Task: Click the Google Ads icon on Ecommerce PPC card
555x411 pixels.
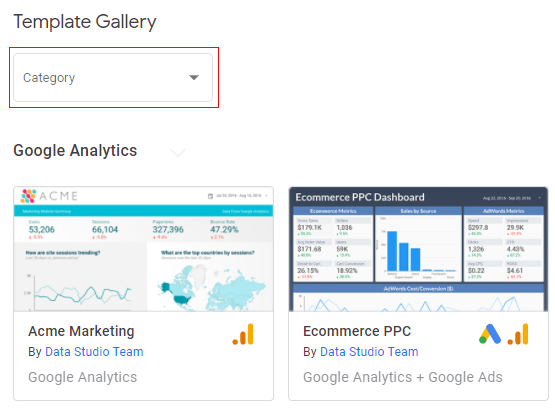Action: (x=490, y=334)
